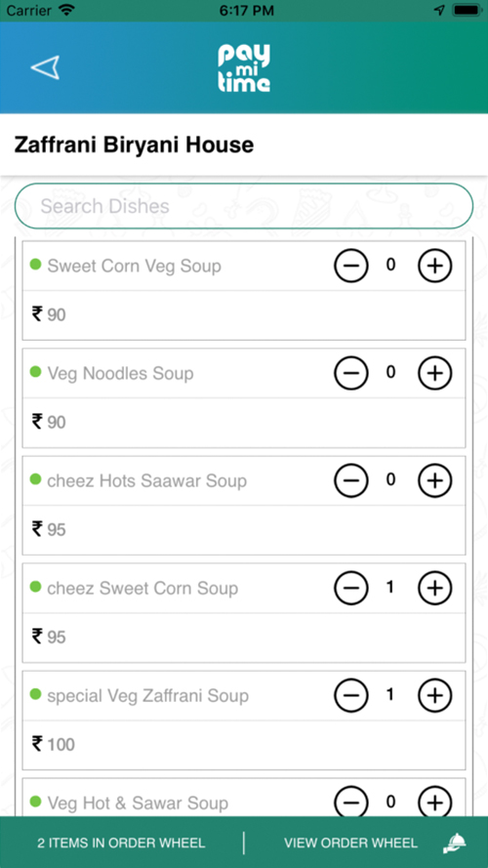Screen dimensions: 488x868
Task: Tap minus icon for cheez Hots Saawar Soup
Action: pyautogui.click(x=350, y=480)
